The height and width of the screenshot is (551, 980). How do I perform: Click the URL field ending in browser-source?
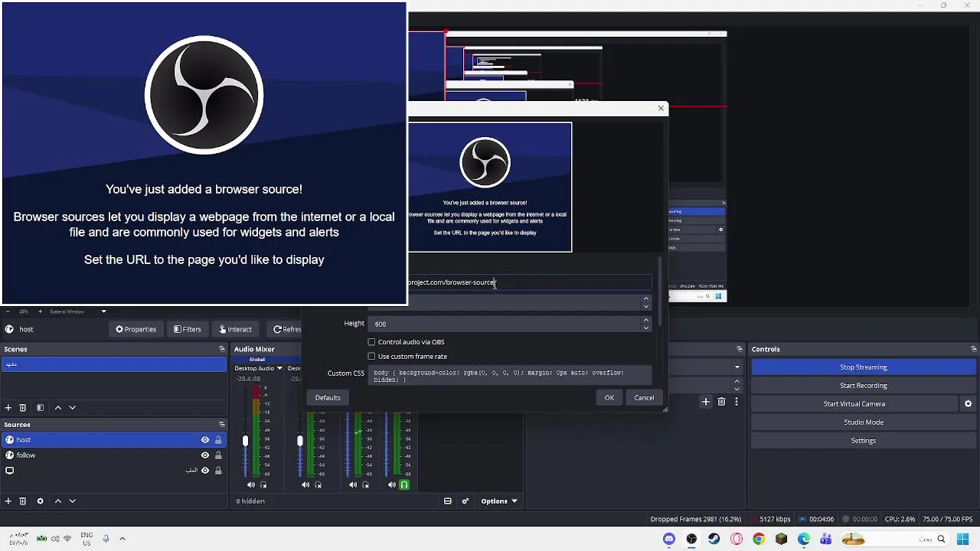pyautogui.click(x=529, y=282)
